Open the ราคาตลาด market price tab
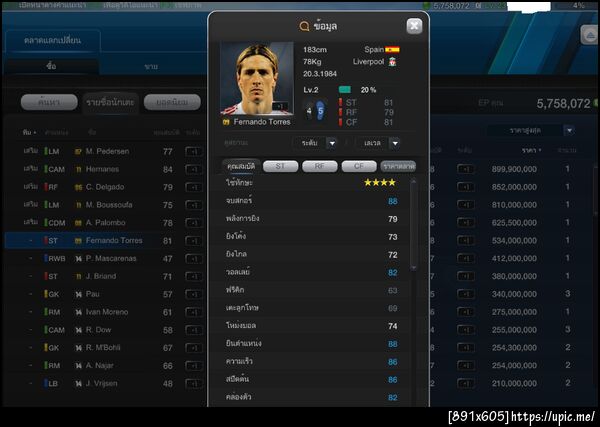The height and width of the screenshot is (427, 600). [398, 166]
